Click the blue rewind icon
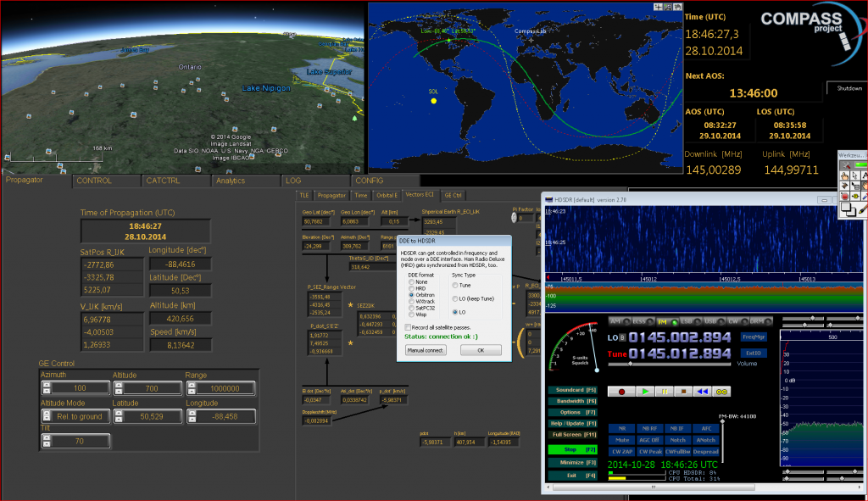 (x=703, y=392)
